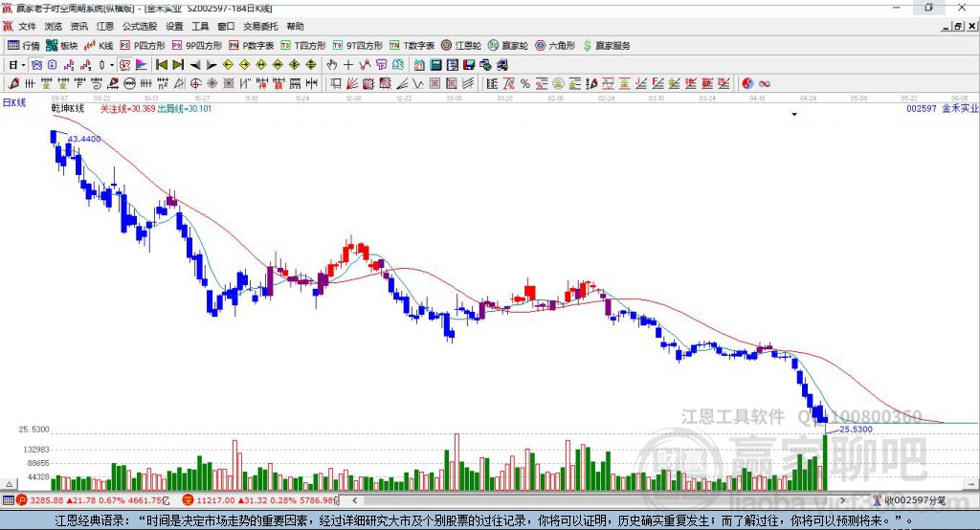This screenshot has width=980, height=530.
Task: Click the infinity symbol icon
Action: point(765,84)
